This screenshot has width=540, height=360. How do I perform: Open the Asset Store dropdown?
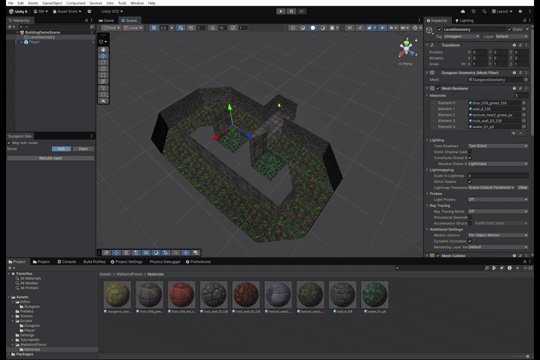click(67, 11)
